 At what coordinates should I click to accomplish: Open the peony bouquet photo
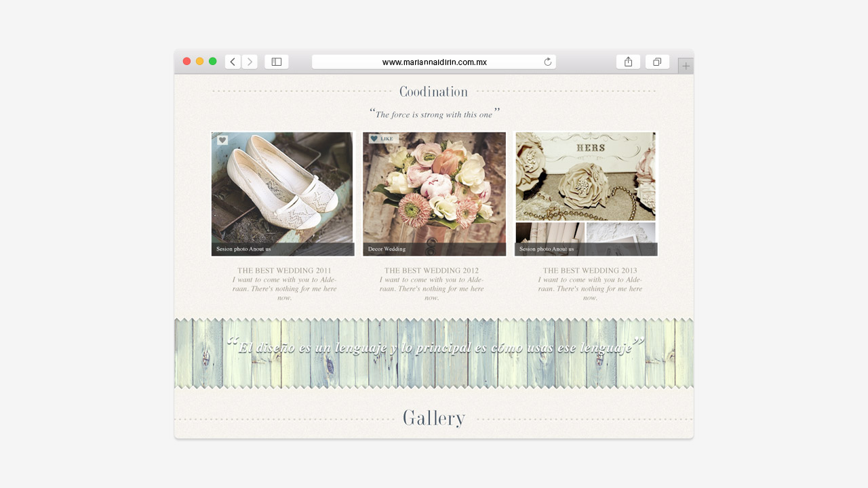click(x=434, y=186)
